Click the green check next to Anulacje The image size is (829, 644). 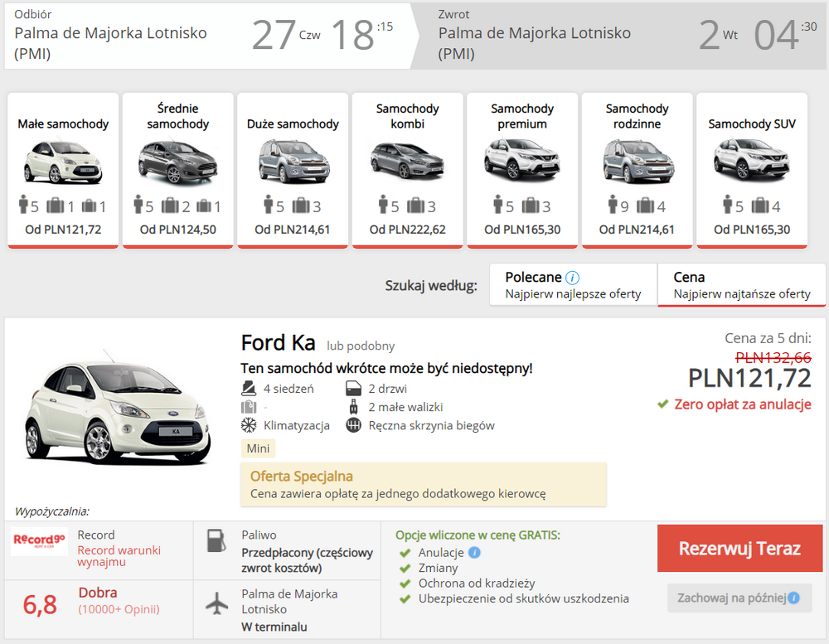(x=405, y=553)
